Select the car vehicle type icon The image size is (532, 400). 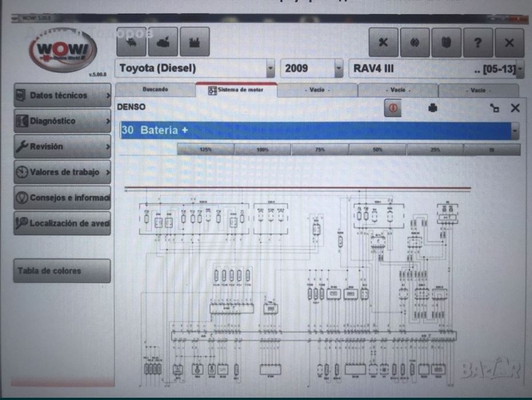pos(132,42)
